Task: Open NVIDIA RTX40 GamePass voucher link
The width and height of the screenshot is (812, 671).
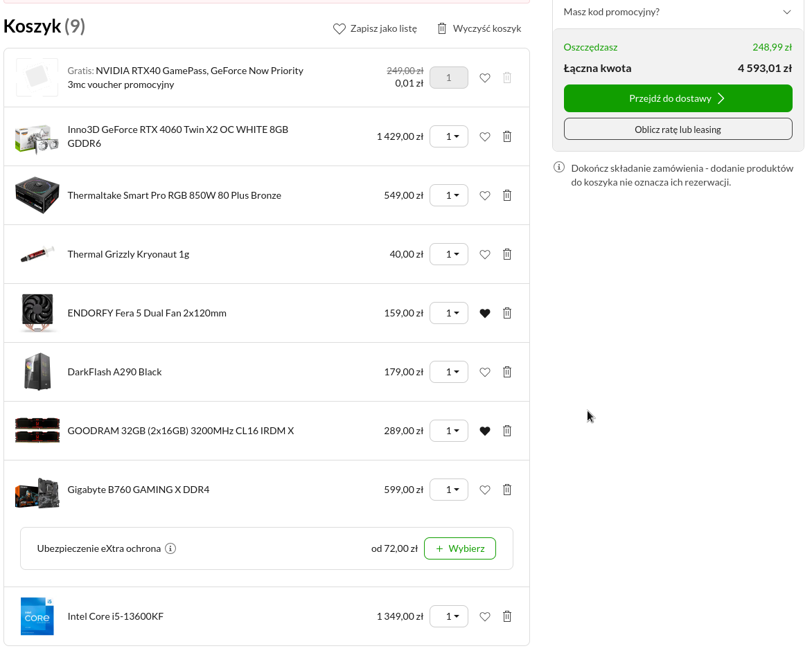Action: coord(186,78)
